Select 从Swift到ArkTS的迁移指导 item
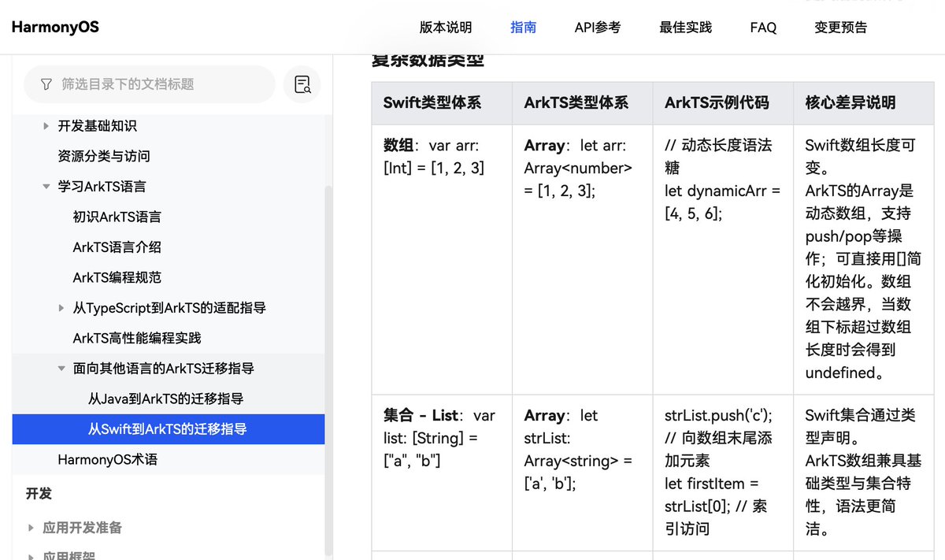Screen dimensions: 945x560 [x=169, y=429]
